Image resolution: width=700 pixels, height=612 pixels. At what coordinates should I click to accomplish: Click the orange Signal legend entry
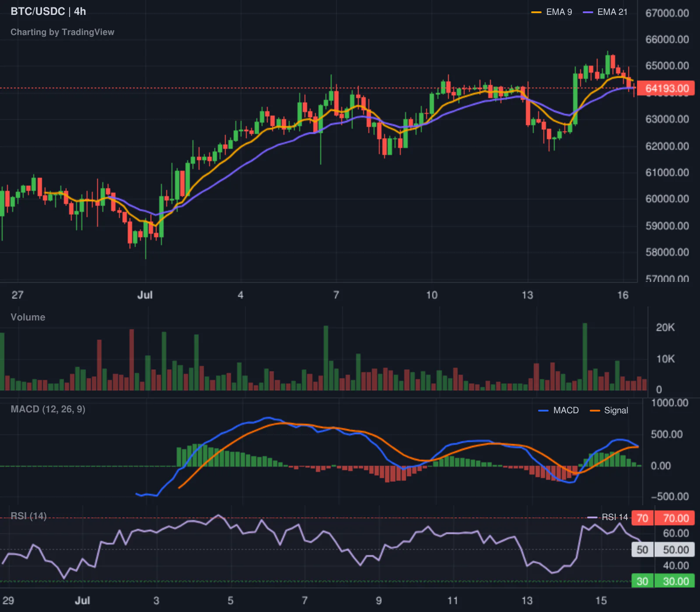pyautogui.click(x=609, y=411)
